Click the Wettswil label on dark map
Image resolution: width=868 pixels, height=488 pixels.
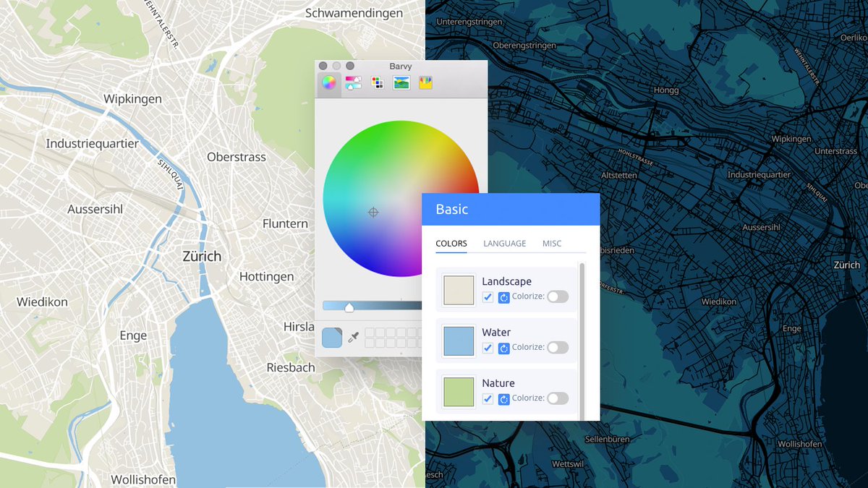[569, 463]
